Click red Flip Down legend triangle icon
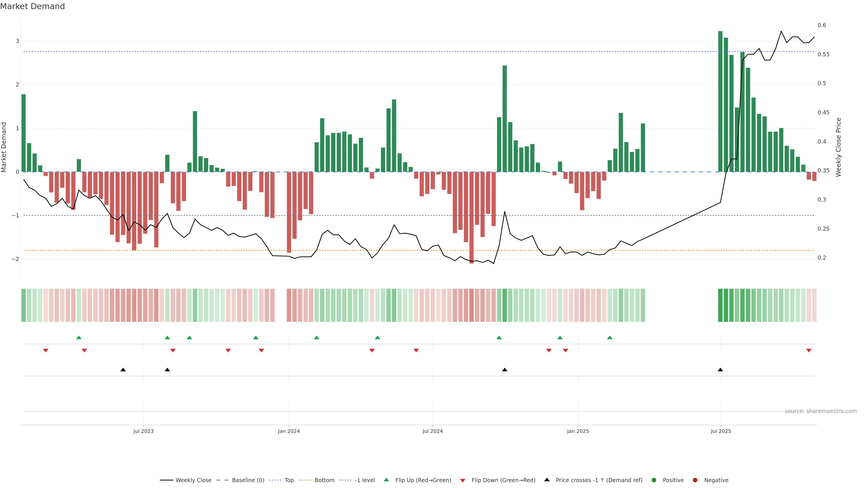Image resolution: width=868 pixels, height=488 pixels. (x=462, y=480)
